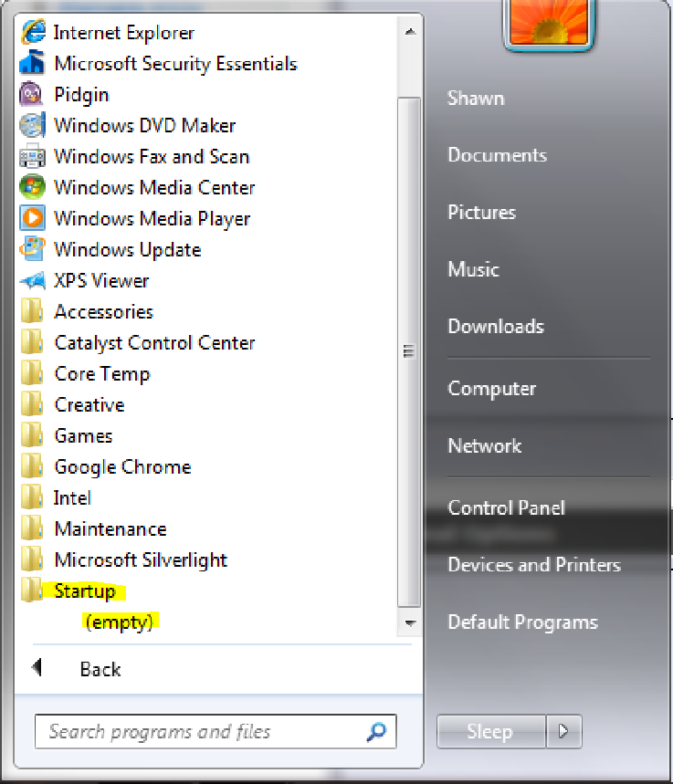Click the programs list scrollbar thumb
673x784 pixels.
409,352
